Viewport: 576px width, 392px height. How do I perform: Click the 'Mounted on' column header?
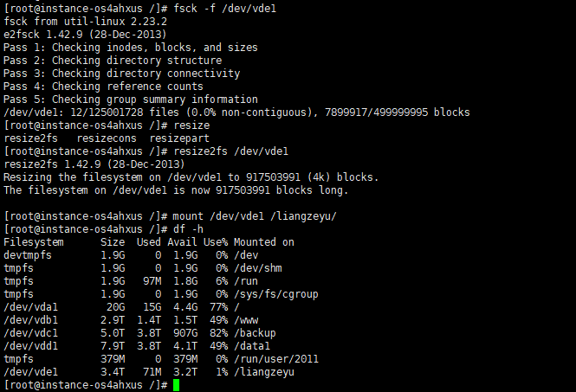[x=264, y=242]
